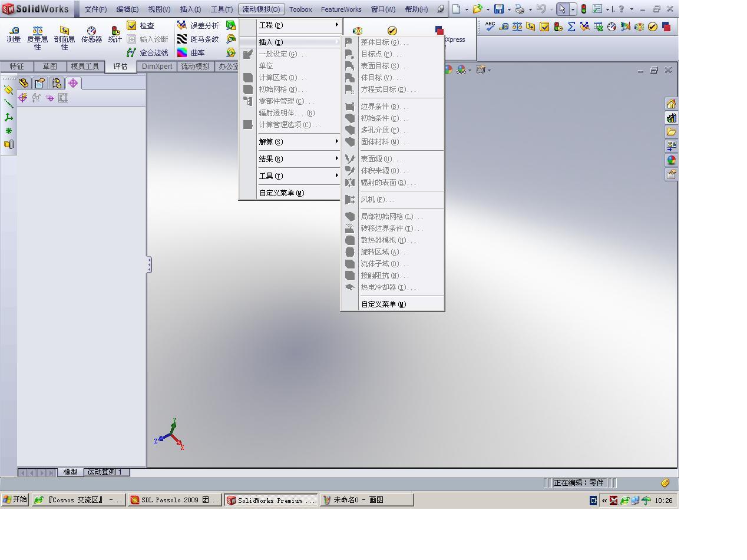
Task: Click 自定义菜单(M) in insert submenu
Action: 392,304
